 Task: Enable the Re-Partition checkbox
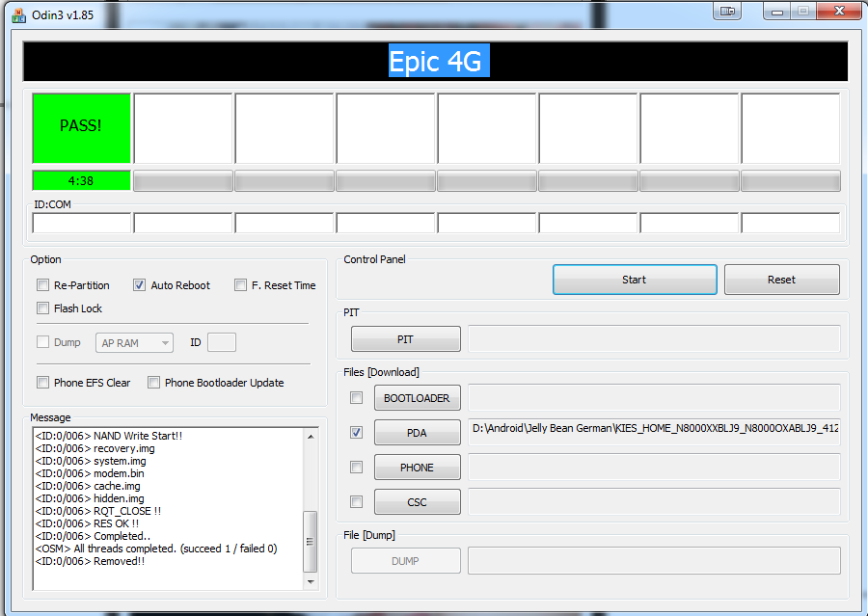(x=42, y=285)
